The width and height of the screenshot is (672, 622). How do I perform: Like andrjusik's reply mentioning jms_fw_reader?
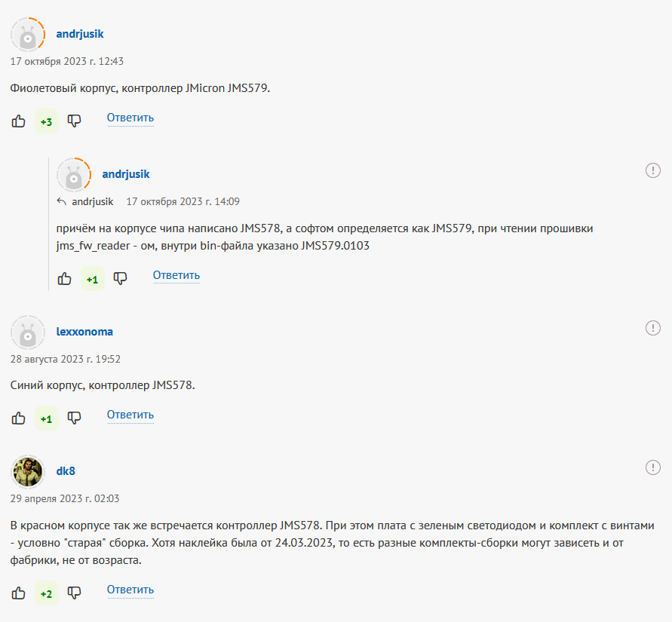click(x=64, y=279)
